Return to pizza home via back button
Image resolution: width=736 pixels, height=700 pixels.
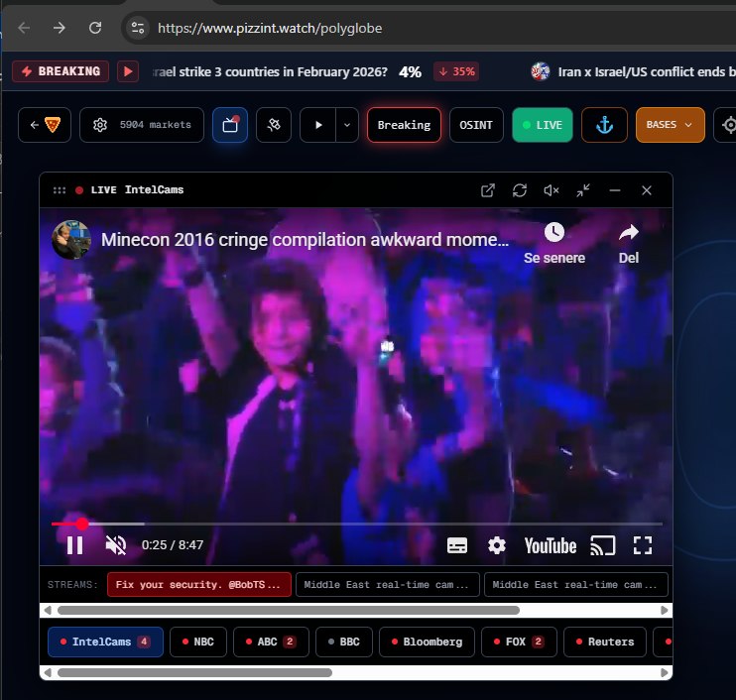point(45,125)
